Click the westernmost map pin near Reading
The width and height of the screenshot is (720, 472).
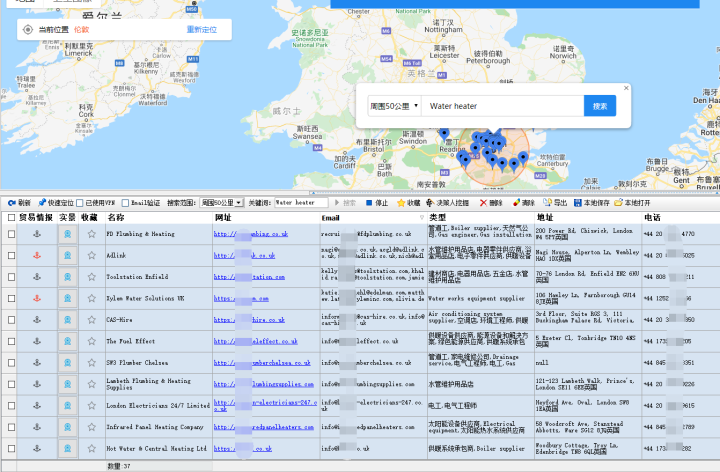click(x=444, y=134)
